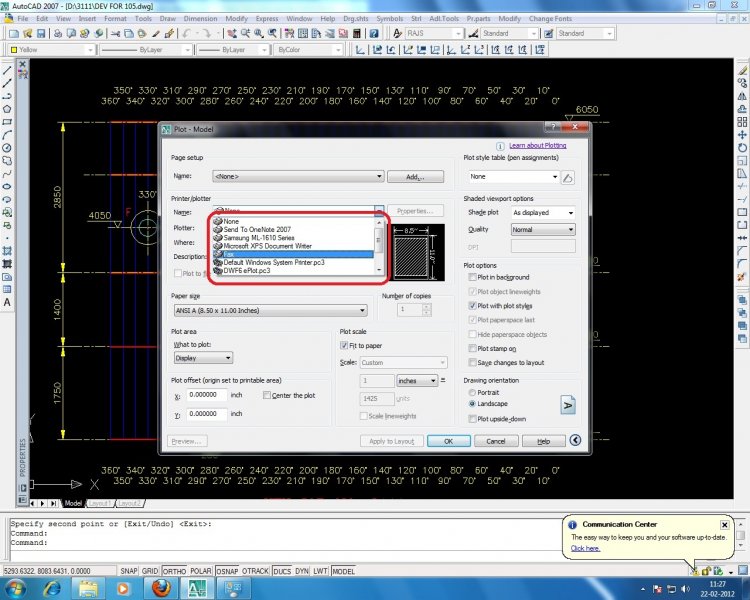Image resolution: width=750 pixels, height=600 pixels.
Task: Click the X plot offset field
Action: [206, 395]
